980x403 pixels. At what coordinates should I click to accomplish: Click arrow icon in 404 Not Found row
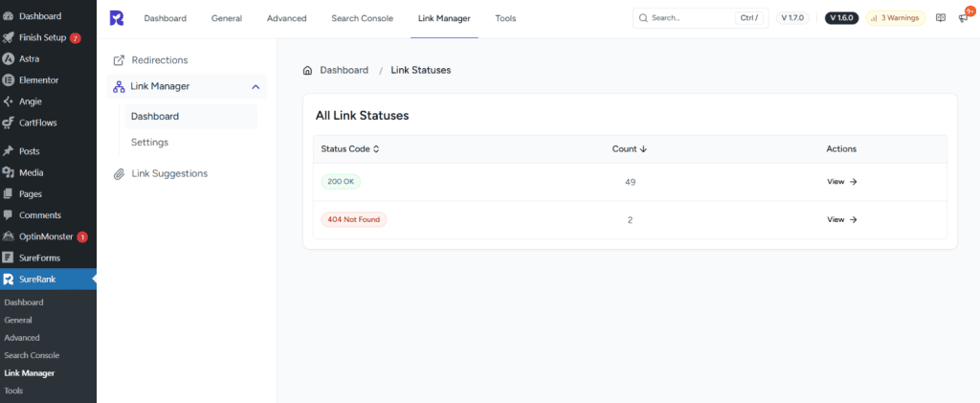[x=853, y=220]
